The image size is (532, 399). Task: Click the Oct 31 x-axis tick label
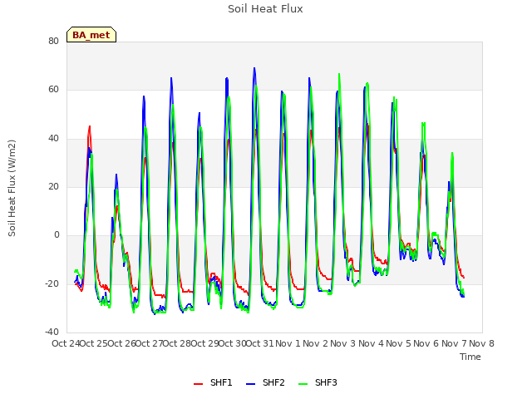[x=259, y=343]
